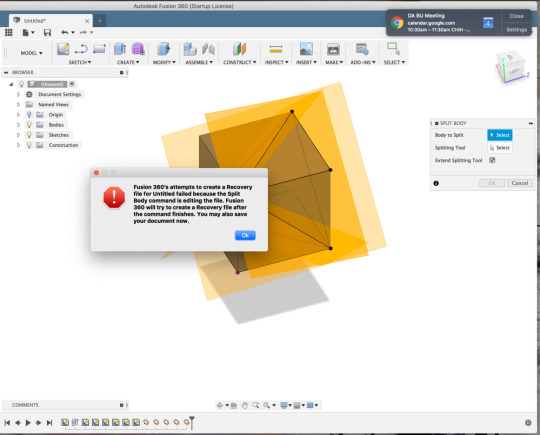Click the ViewCube in the corner

coord(510,67)
